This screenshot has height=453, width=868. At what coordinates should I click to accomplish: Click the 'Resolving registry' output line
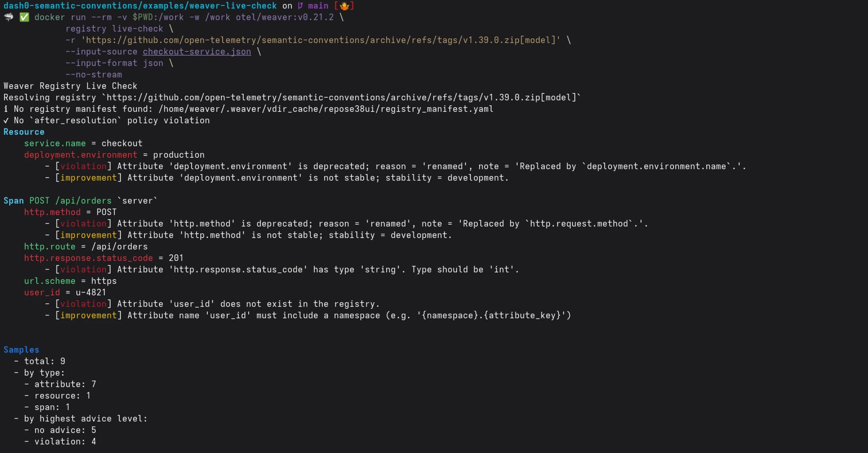[x=292, y=98]
